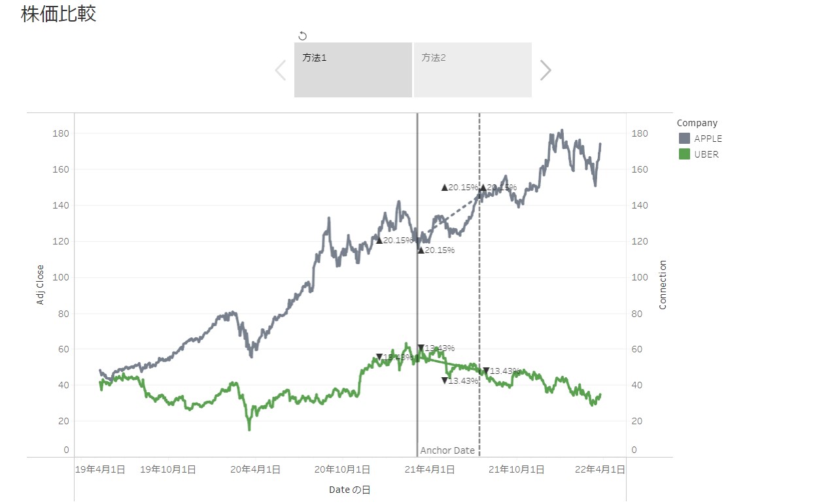Click the Anchor Date label
The height and width of the screenshot is (504, 815).
tap(447, 450)
